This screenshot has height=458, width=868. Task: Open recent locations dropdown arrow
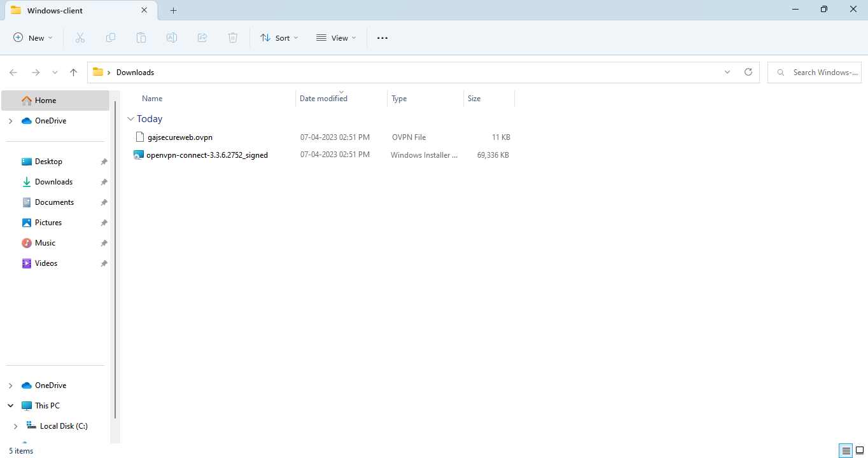(55, 73)
